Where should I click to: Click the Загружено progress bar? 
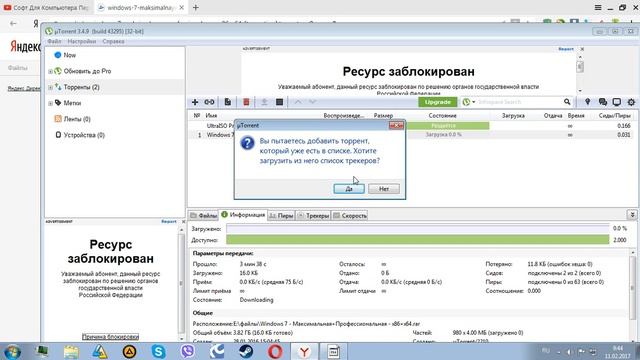point(418,229)
